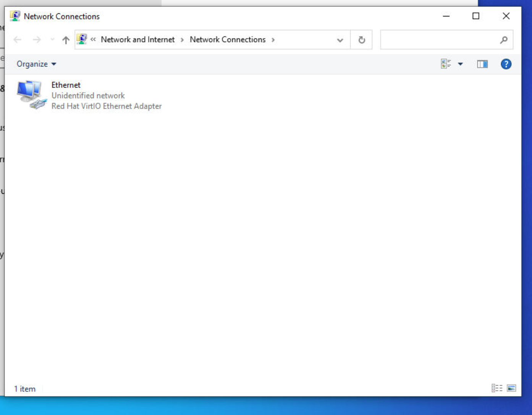Switch to details view in status bar
The height and width of the screenshot is (415, 532).
tap(497, 388)
